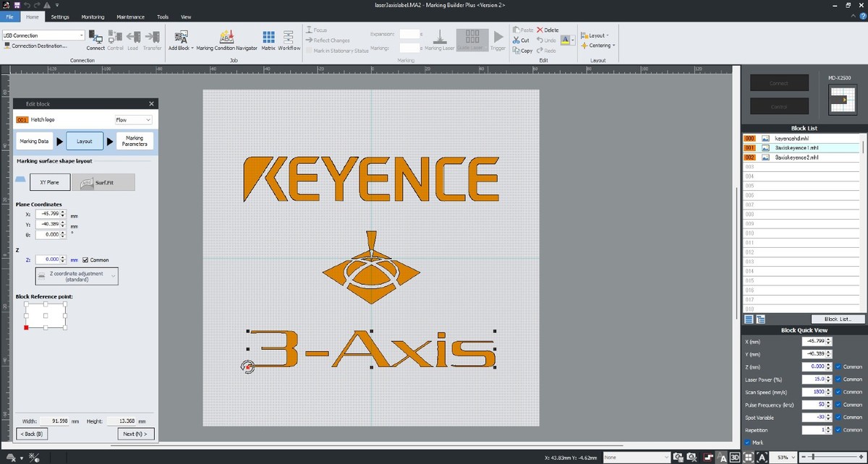Click the Cut scissors icon

[x=516, y=40]
